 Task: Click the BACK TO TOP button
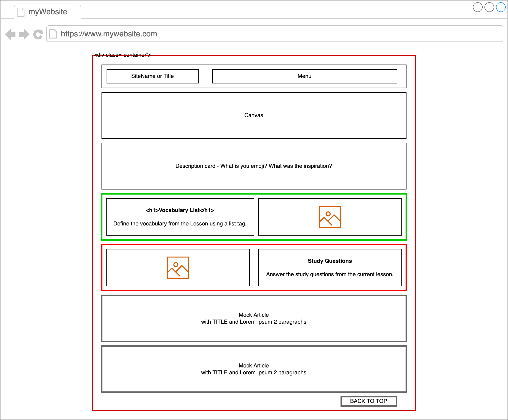point(369,401)
